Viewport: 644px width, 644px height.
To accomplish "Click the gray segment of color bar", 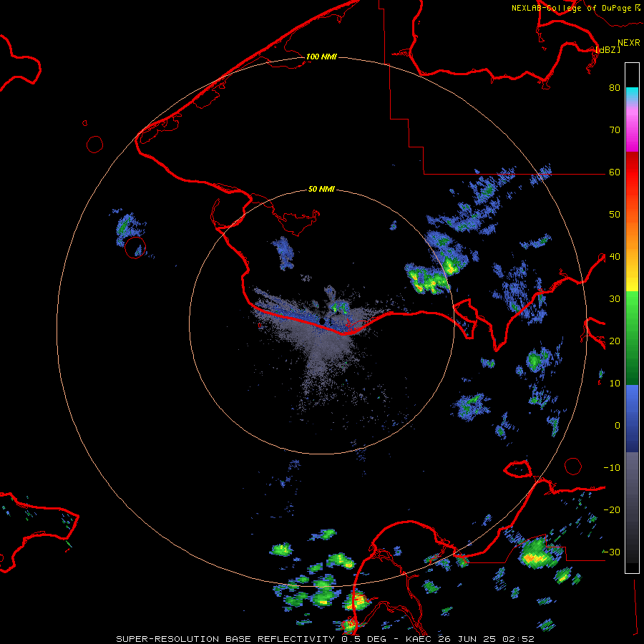I will [x=632, y=481].
